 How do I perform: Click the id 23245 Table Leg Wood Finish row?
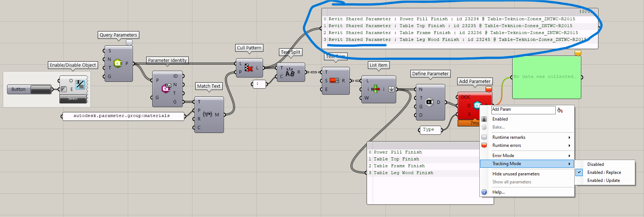click(x=460, y=40)
